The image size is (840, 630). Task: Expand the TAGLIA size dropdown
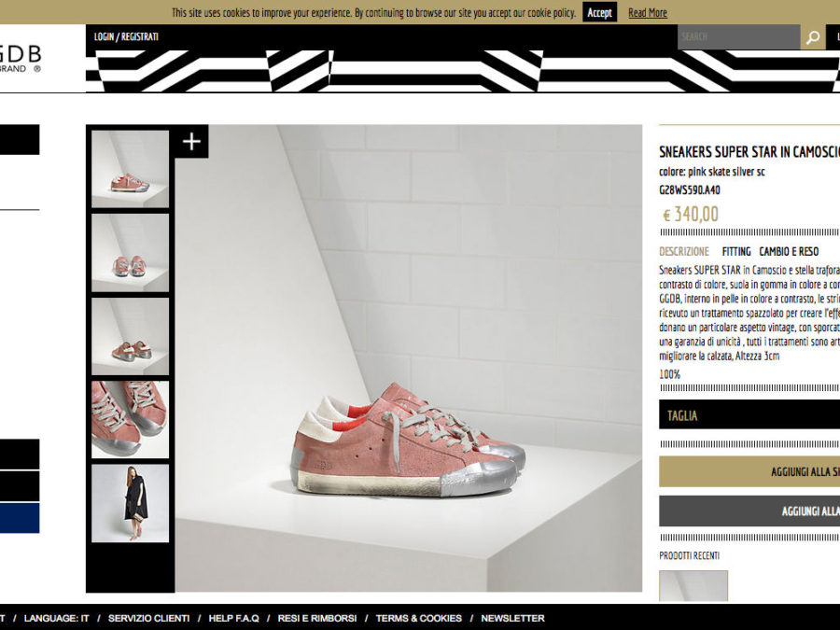pyautogui.click(x=749, y=415)
